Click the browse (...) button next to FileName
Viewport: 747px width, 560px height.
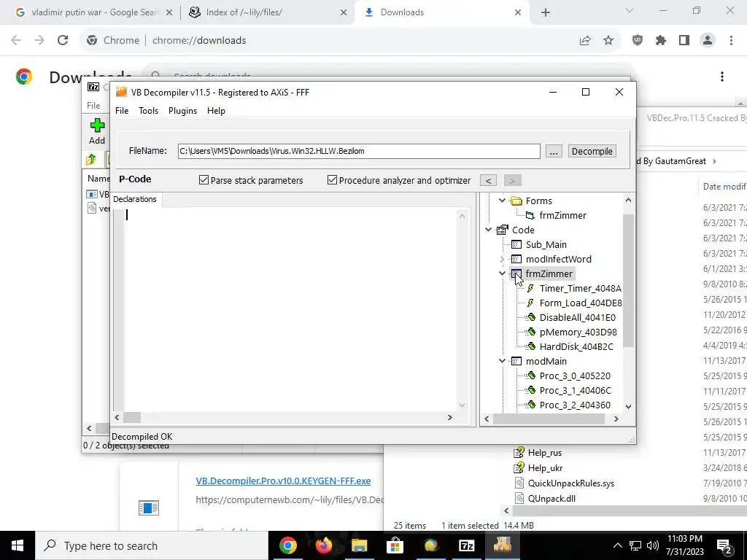[x=553, y=151]
